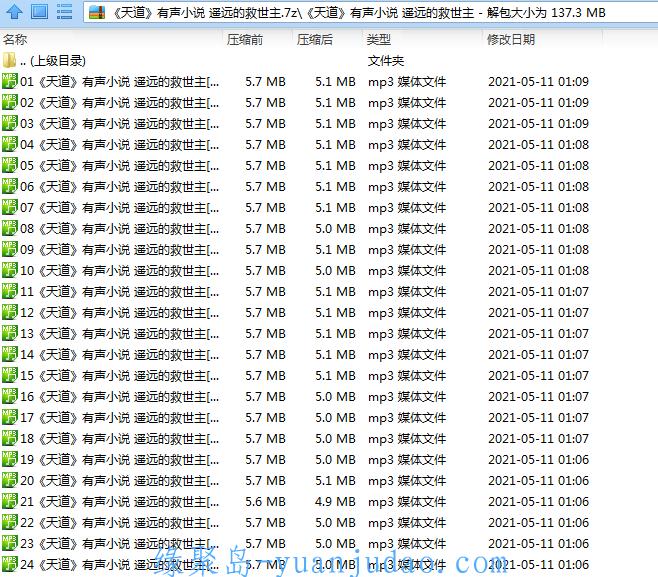Click date 2021-05-11 01:09 of file 01
The height and width of the screenshot is (577, 658).
pyautogui.click(x=538, y=82)
